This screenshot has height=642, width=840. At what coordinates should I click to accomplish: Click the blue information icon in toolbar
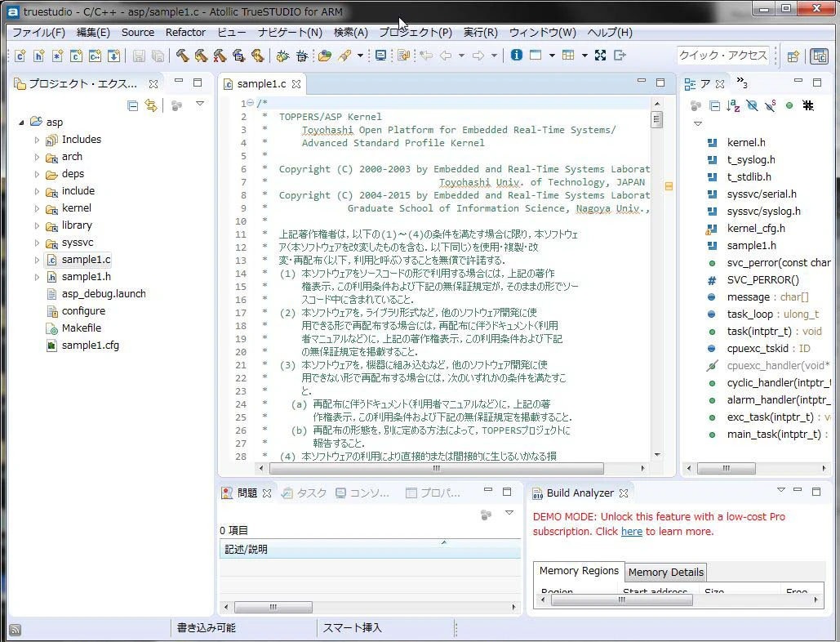click(516, 55)
